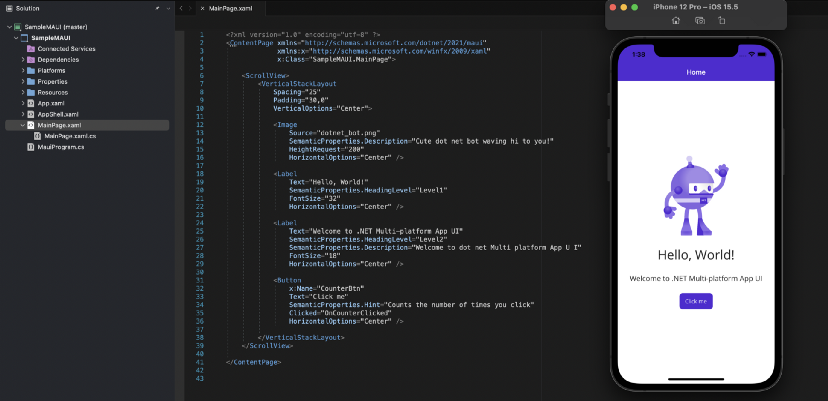The width and height of the screenshot is (828, 401).
Task: Place cursor on SemanticProperties.Hint code line
Action: point(412,305)
